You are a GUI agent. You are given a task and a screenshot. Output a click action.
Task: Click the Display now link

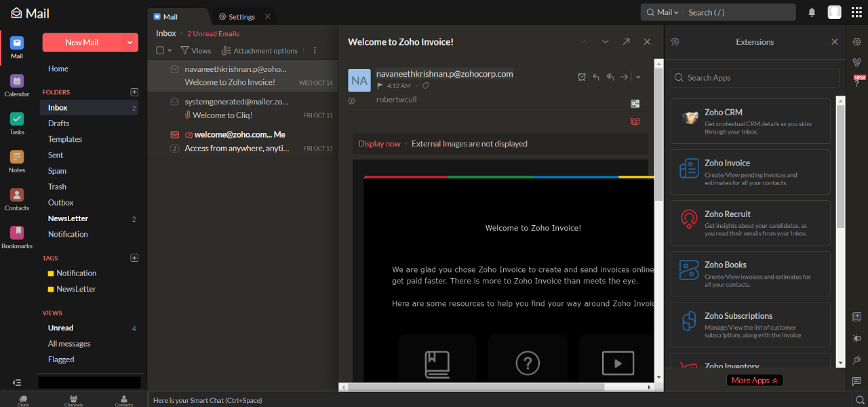pyautogui.click(x=379, y=144)
